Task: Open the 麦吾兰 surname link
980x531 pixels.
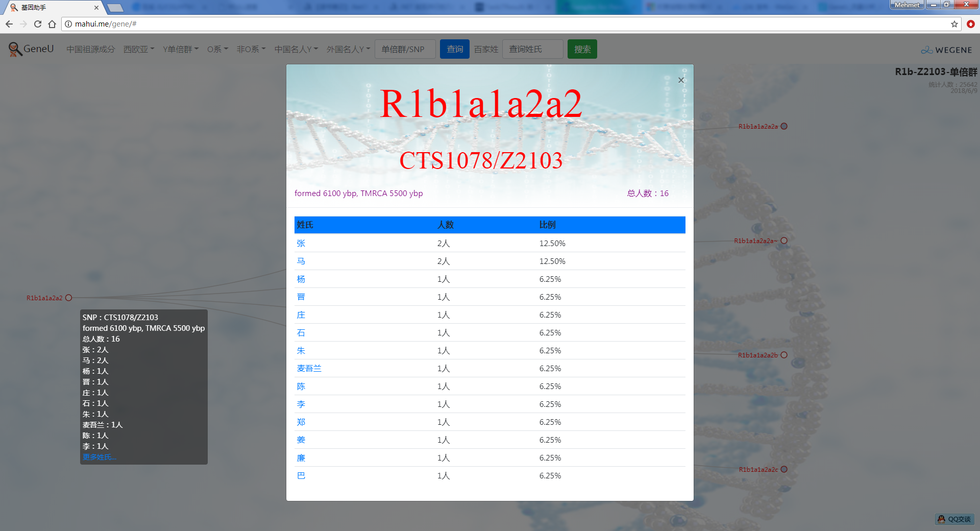Action: (309, 369)
